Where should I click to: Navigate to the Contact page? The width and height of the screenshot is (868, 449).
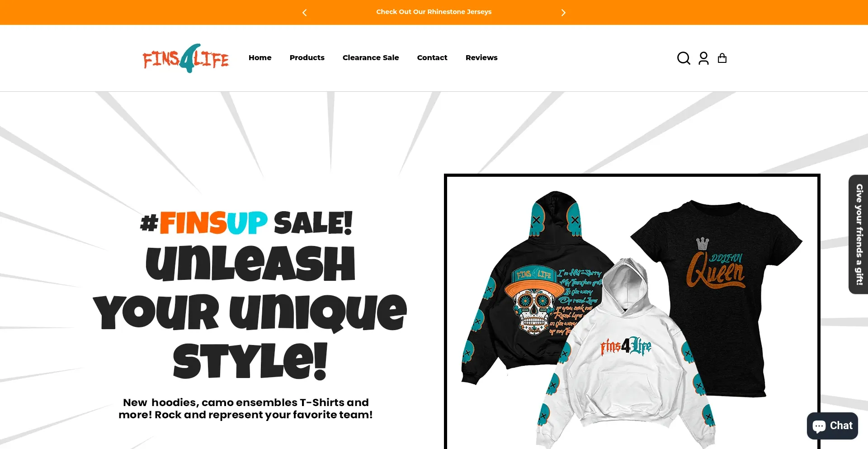coord(432,58)
